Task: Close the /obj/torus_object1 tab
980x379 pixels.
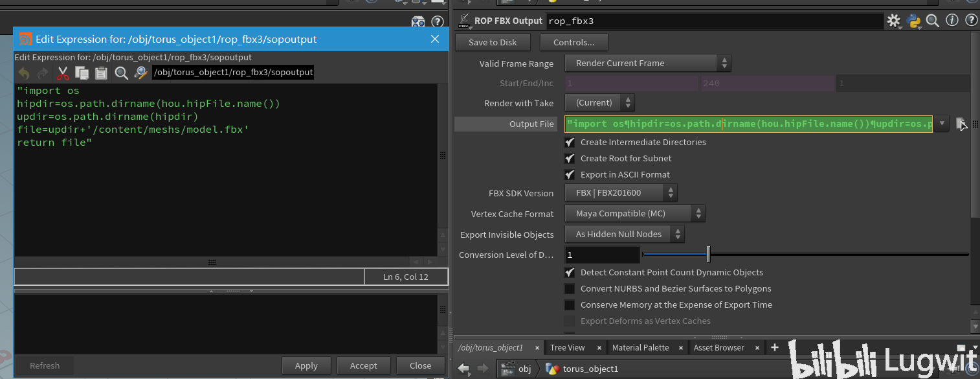Action: [x=537, y=348]
